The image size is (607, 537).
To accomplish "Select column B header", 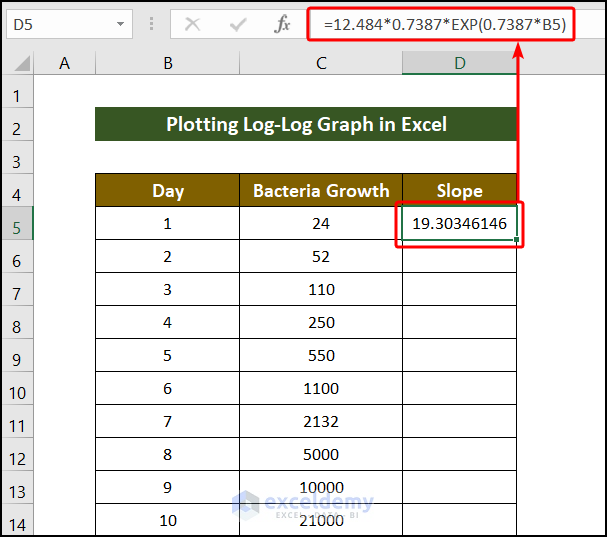I will tap(167, 63).
